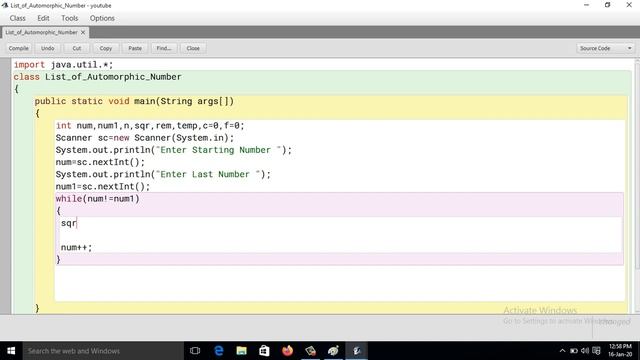
Task: Open the taskbar clock showing 12:58 PM
Action: pos(620,351)
